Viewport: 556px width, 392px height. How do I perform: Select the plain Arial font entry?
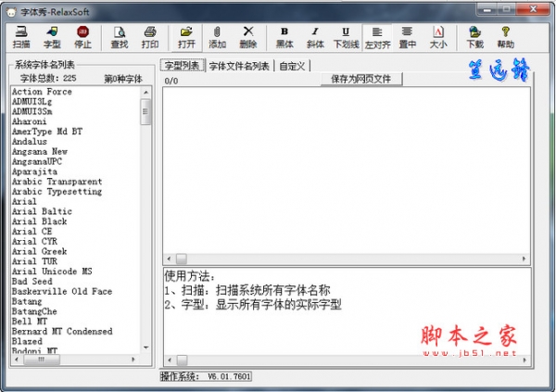click(x=24, y=201)
